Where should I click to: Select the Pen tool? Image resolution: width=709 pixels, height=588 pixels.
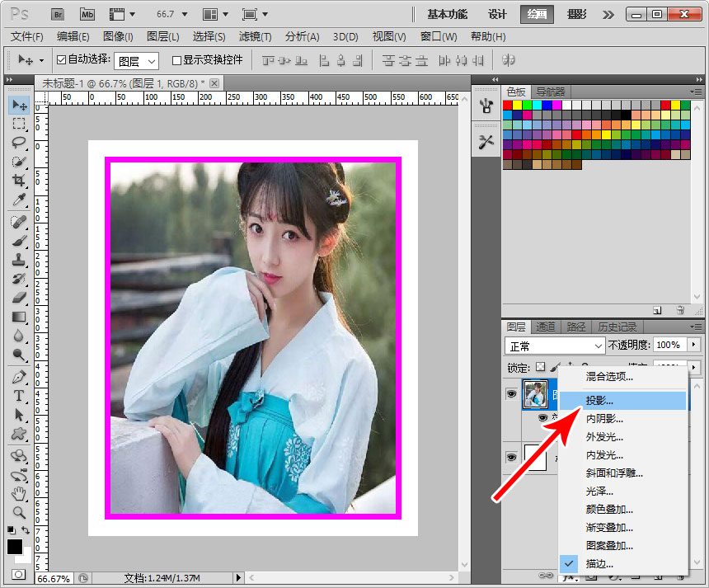pyautogui.click(x=19, y=377)
